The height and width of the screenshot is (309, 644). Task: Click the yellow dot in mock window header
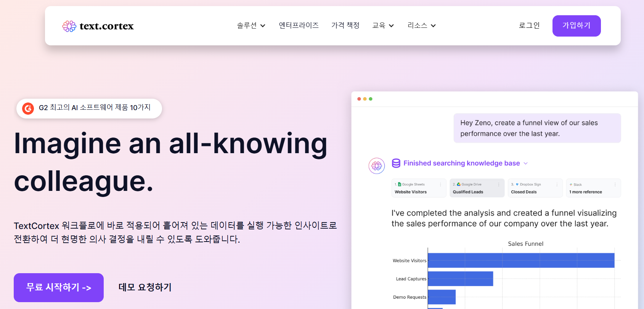(365, 99)
